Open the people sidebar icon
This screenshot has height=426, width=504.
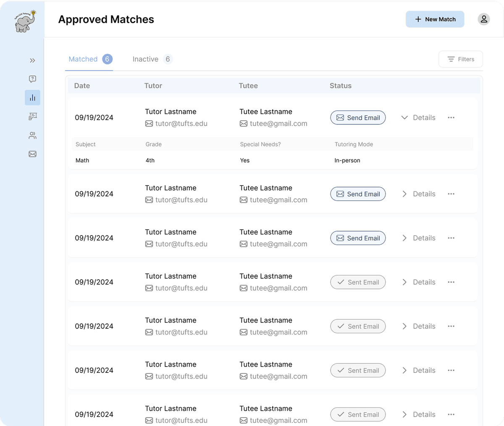[32, 135]
